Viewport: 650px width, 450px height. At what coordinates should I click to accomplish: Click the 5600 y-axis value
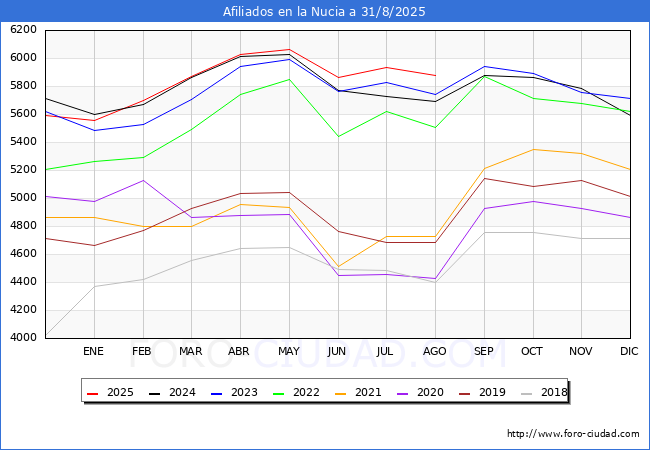[x=24, y=114]
